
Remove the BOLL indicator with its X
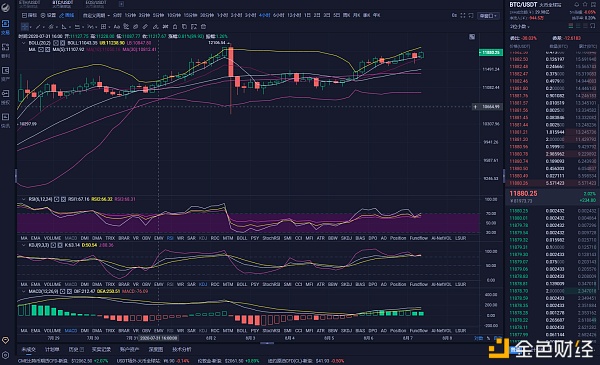pos(62,43)
